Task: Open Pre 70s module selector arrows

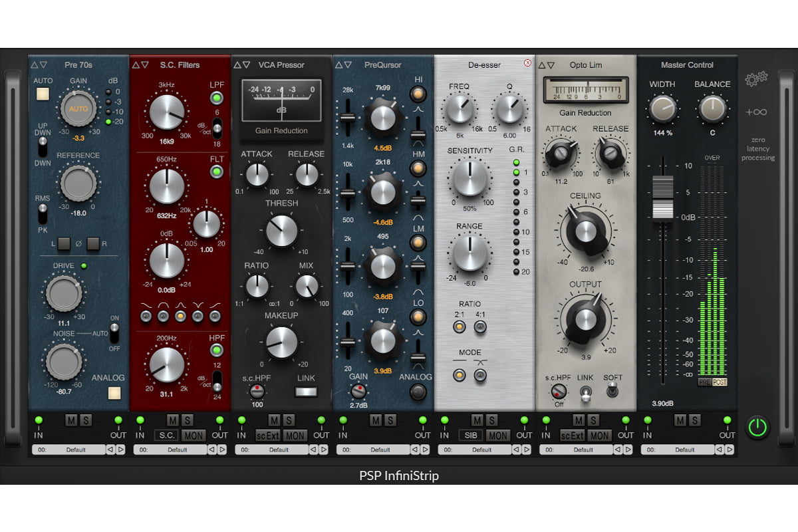Action: 39,65
